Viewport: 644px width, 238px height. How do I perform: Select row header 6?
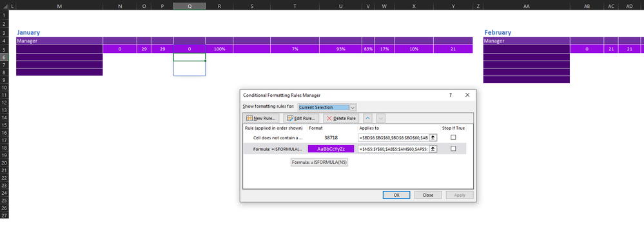coord(4,57)
